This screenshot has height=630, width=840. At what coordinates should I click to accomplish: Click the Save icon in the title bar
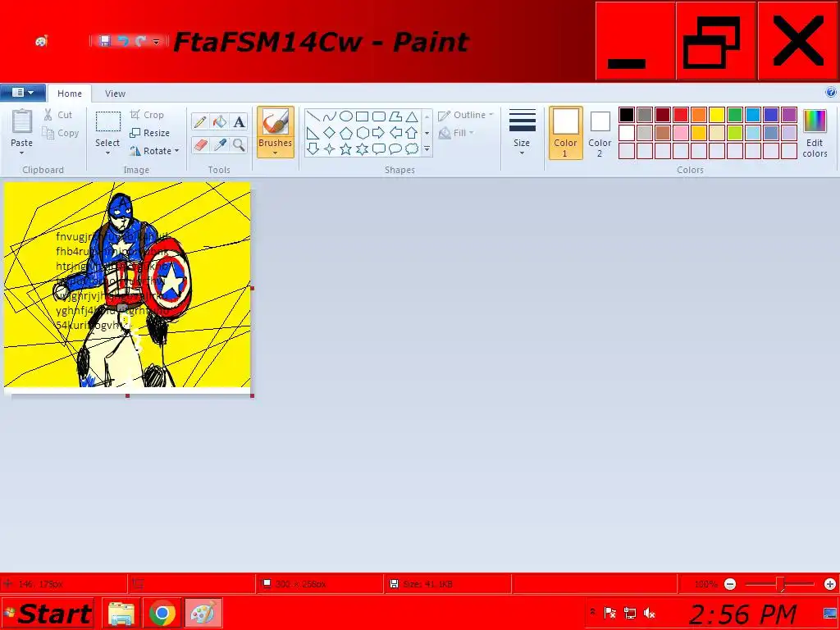(105, 41)
